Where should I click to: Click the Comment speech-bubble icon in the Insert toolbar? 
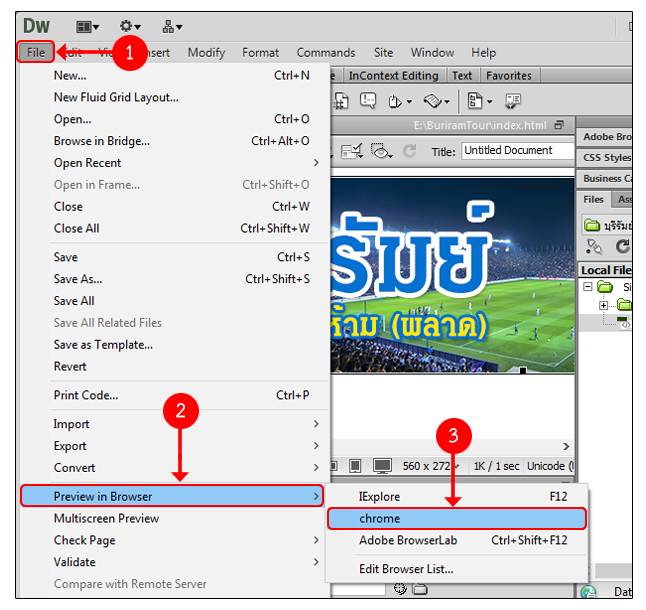tap(369, 100)
